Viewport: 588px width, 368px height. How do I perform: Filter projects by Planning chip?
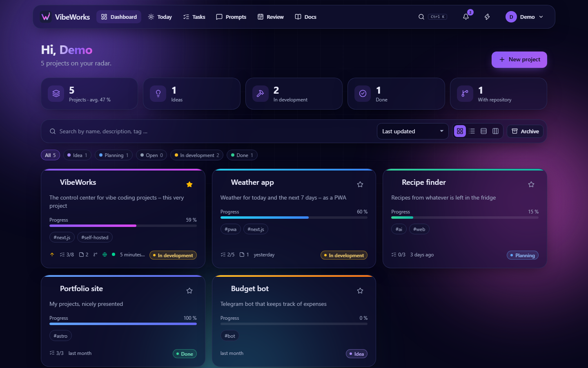click(114, 155)
